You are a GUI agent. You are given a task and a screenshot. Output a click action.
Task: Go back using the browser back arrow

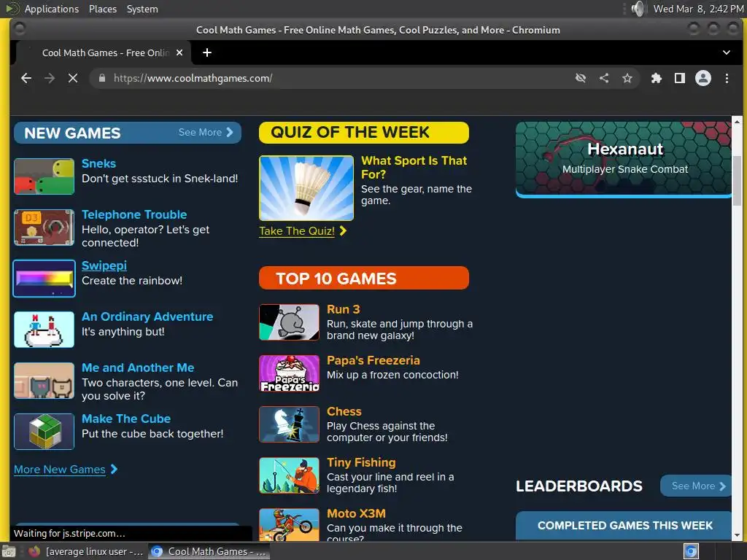tap(26, 78)
